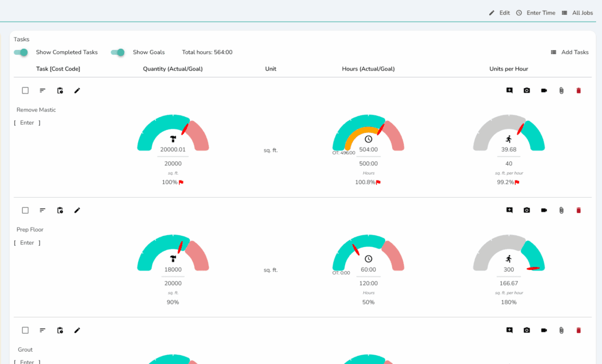Select the Prep Floor task checkbox
The width and height of the screenshot is (602, 364).
click(25, 211)
